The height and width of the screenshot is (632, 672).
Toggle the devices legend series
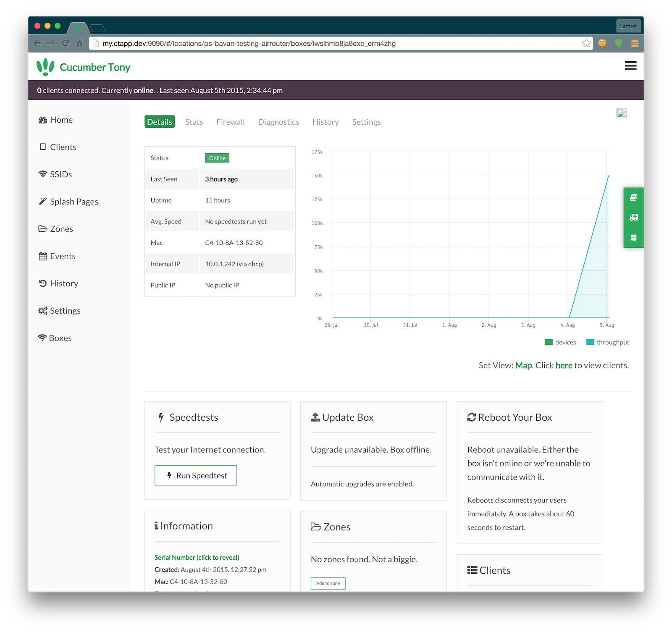[x=560, y=342]
